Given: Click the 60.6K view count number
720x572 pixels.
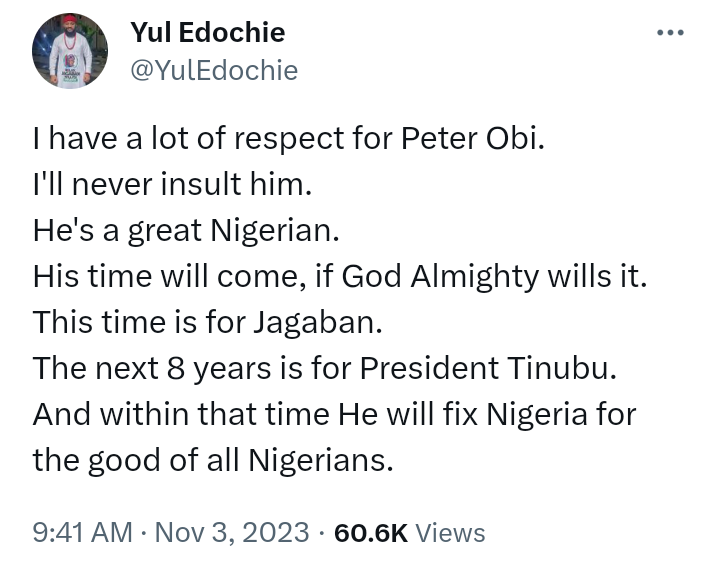Looking at the screenshot, I should tap(370, 533).
